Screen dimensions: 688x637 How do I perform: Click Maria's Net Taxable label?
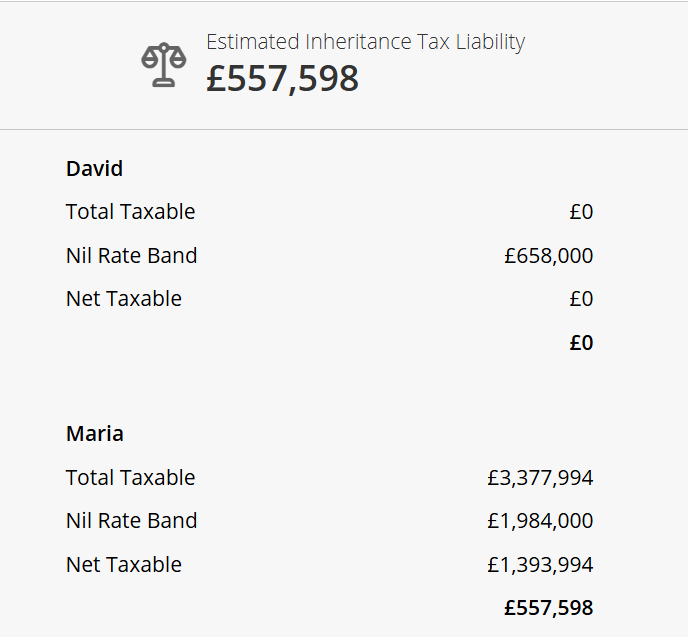(124, 565)
